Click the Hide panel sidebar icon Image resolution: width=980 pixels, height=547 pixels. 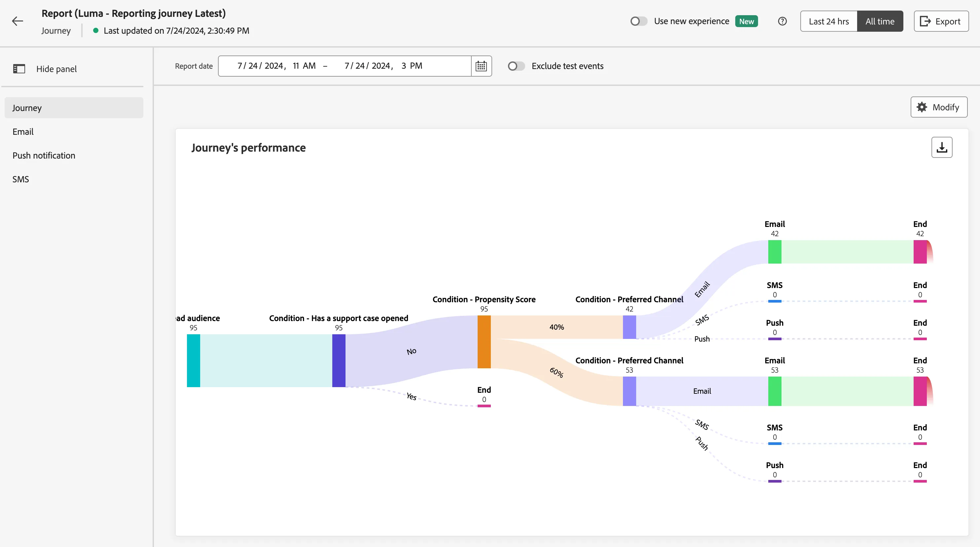(x=19, y=69)
